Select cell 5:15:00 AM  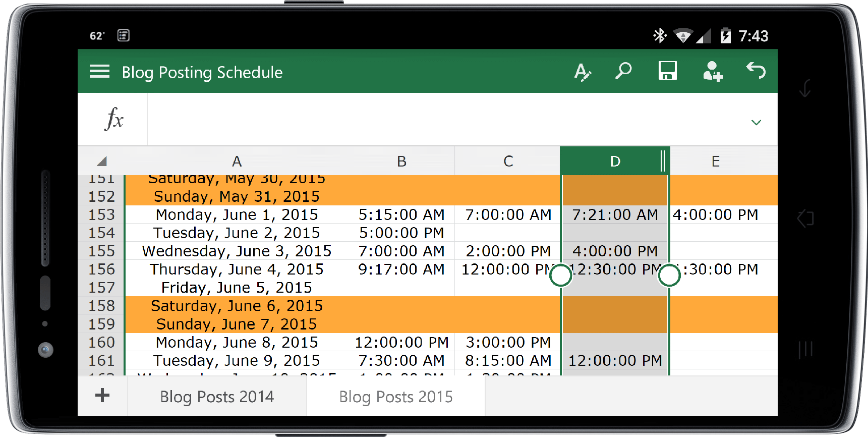[x=401, y=214]
